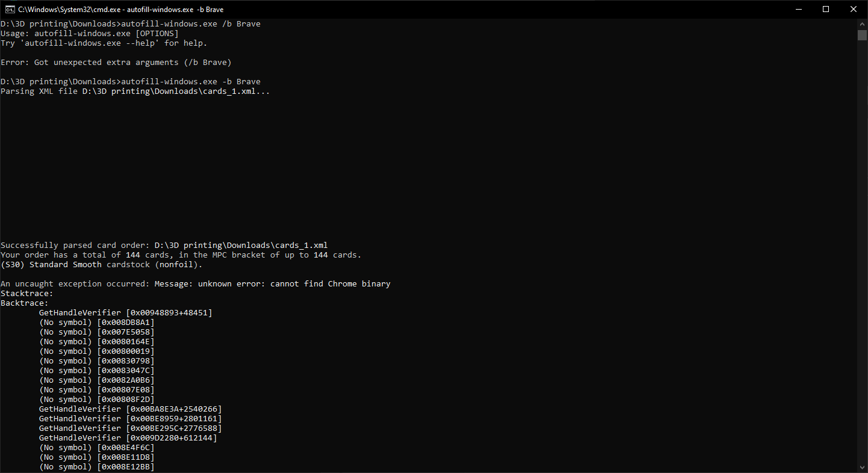
Task: Click the scrollbar down arrow
Action: [x=863, y=468]
